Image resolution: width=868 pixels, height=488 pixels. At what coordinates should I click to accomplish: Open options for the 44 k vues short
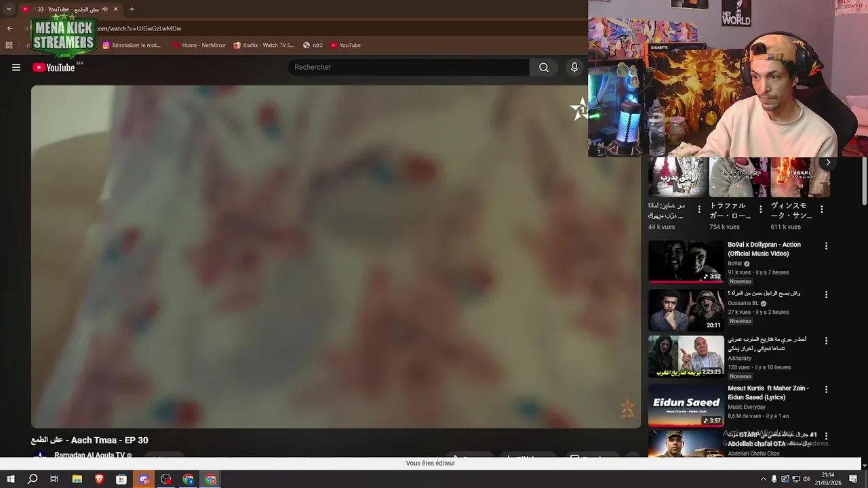coord(699,209)
